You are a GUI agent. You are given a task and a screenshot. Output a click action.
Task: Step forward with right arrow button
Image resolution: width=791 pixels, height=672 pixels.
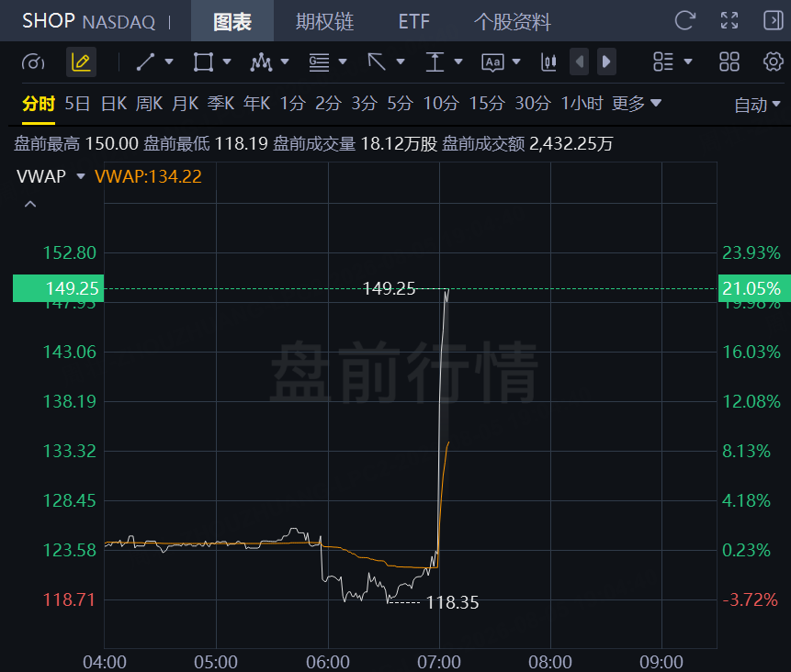(606, 62)
